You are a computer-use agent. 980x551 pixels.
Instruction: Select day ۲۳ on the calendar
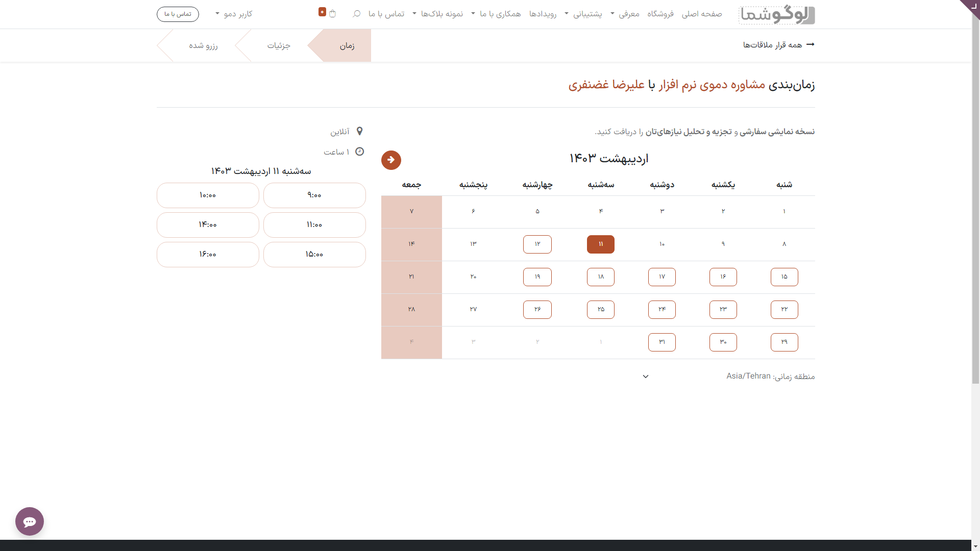click(x=723, y=310)
